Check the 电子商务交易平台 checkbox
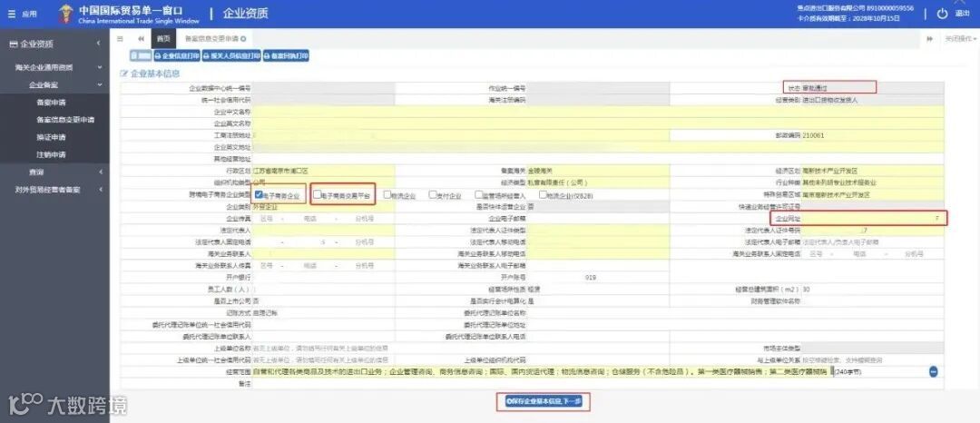Image resolution: width=980 pixels, height=423 pixels. pos(318,194)
